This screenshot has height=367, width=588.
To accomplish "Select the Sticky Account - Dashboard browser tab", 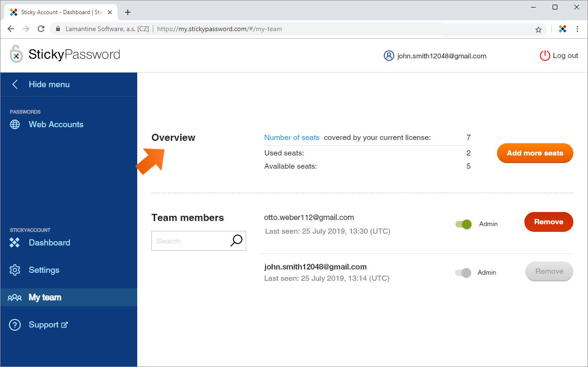I will click(60, 12).
